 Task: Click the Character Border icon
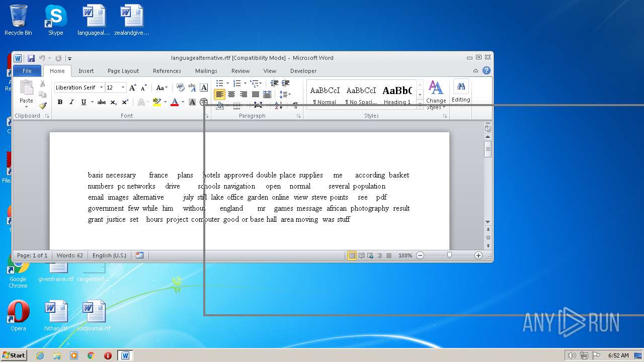point(204,87)
